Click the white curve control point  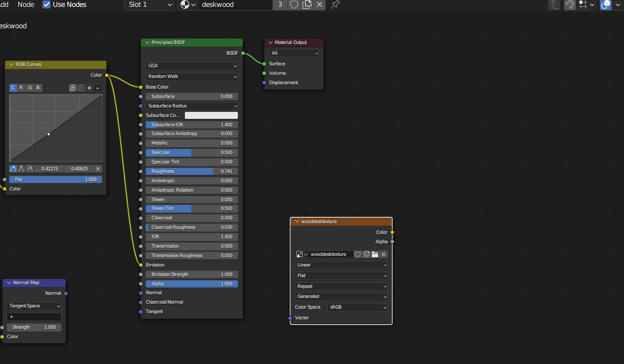[x=48, y=134]
